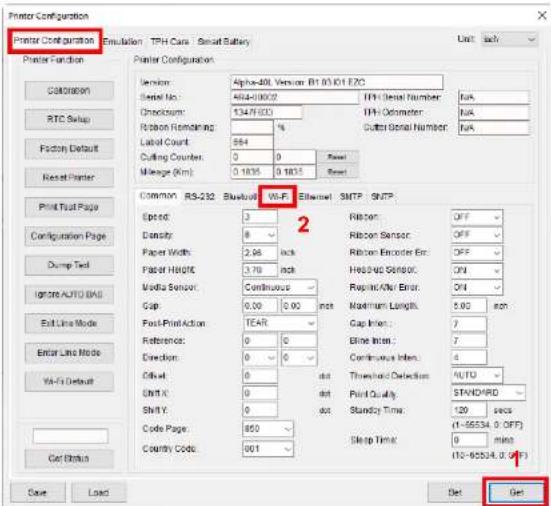The width and height of the screenshot is (551, 506).
Task: Switch to the Wi-Fi tab
Action: [278, 196]
